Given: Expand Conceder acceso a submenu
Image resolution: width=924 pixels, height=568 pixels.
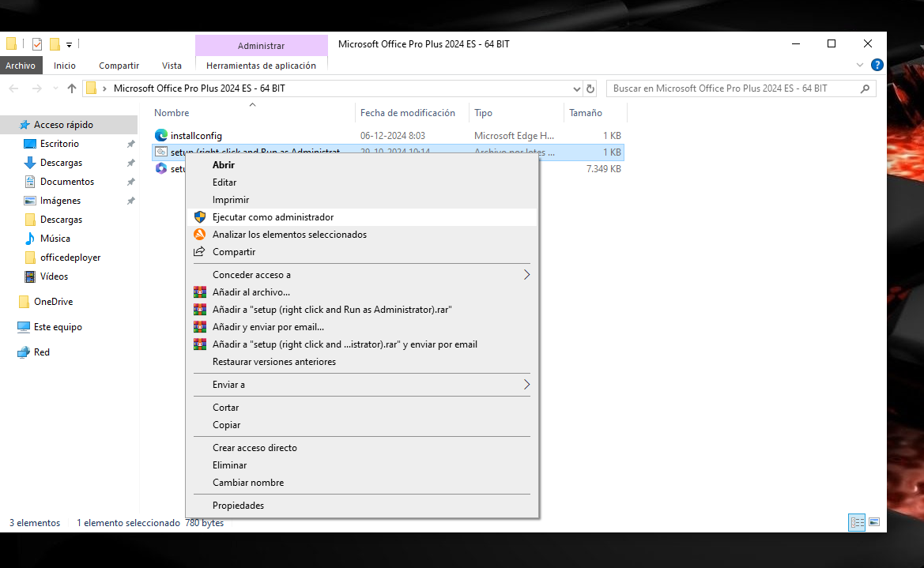Looking at the screenshot, I should coord(362,275).
